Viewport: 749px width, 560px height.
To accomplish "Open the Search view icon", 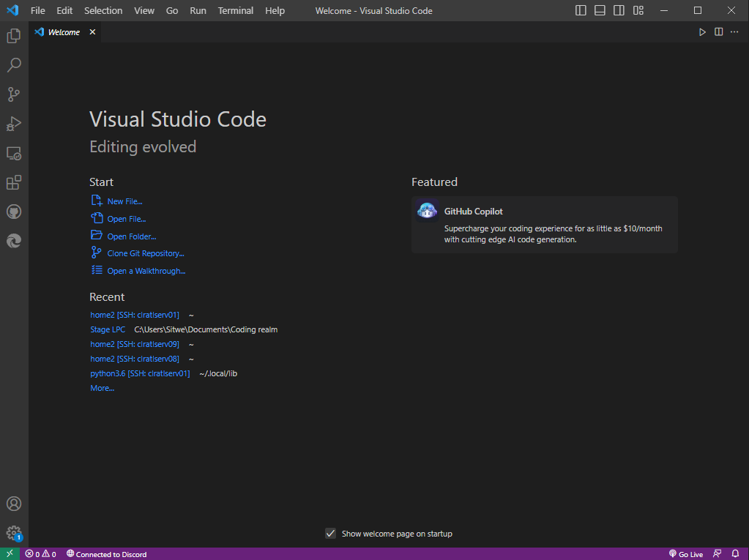I will 14,65.
